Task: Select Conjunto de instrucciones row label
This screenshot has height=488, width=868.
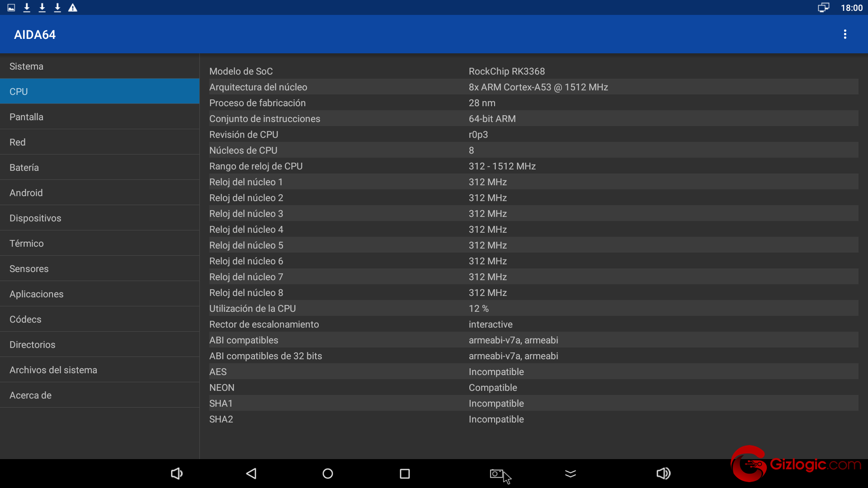Action: click(264, 118)
